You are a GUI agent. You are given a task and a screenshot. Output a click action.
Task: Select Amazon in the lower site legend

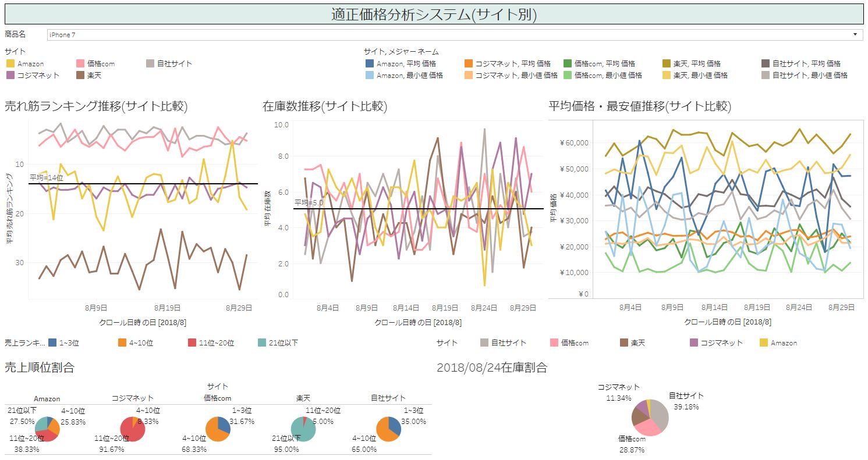tap(778, 343)
